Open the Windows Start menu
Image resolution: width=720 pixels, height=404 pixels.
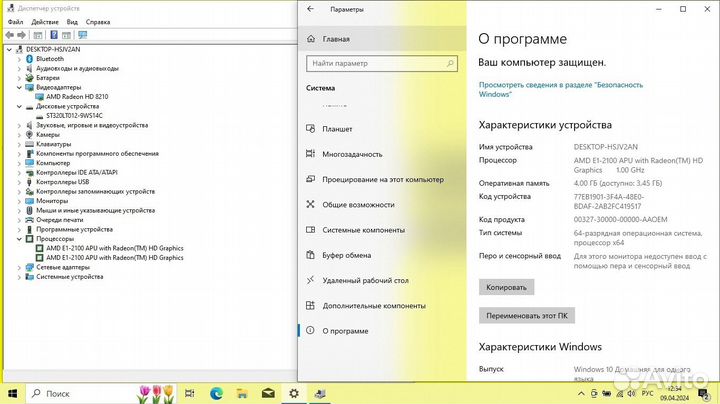click(12, 393)
